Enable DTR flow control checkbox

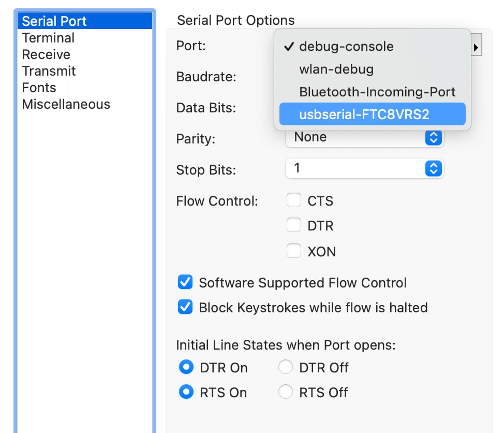click(x=294, y=225)
